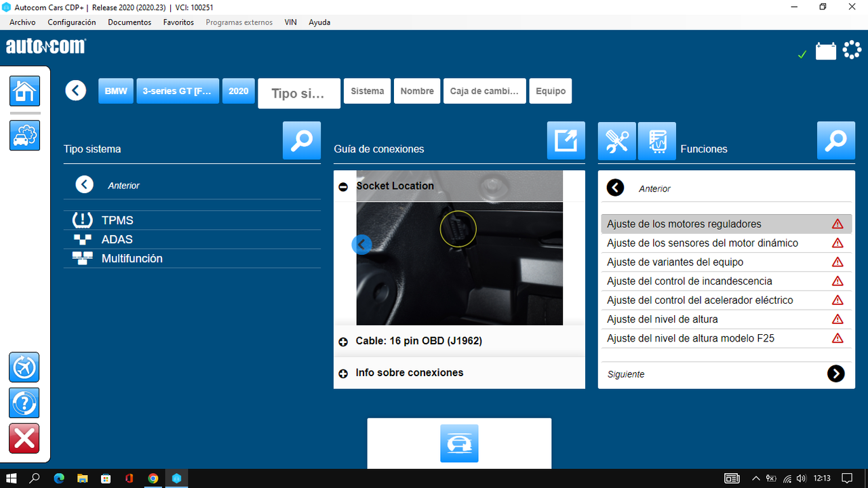Open the help question mark icon
Image resolution: width=868 pixels, height=488 pixels.
point(24,403)
